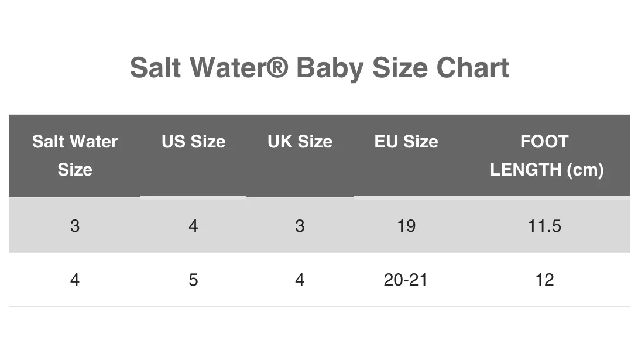Screen dimensions: 638x364
Task: Click the word Chart in the title
Action: [x=472, y=67]
